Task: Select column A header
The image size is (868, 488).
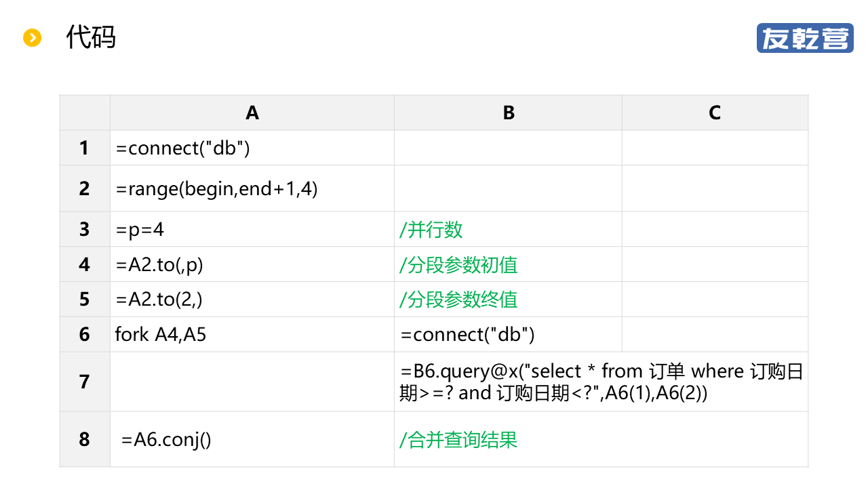Action: [252, 113]
